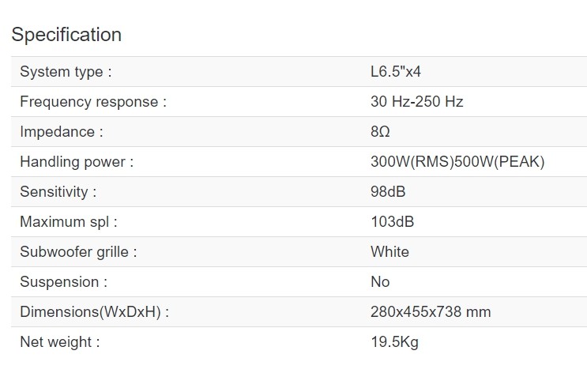Select the 300W(RMS)500W(PEAK) value
Screen dimensions: 587x392
tap(457, 162)
